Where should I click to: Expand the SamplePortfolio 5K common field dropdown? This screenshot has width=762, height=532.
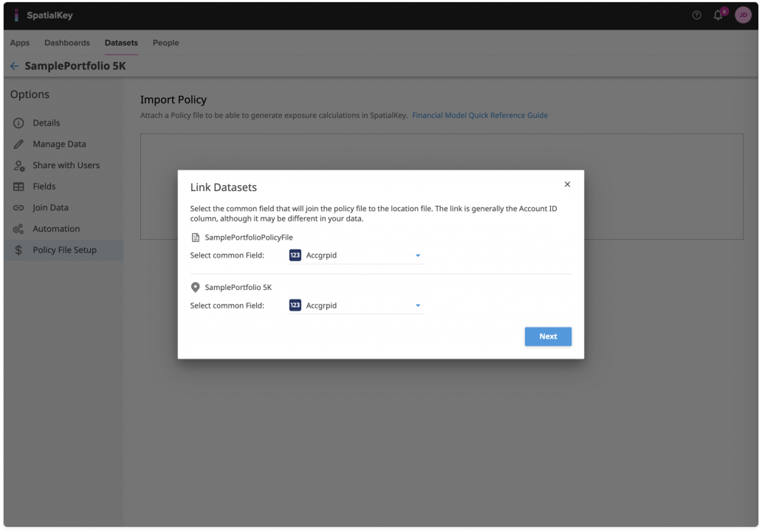417,305
